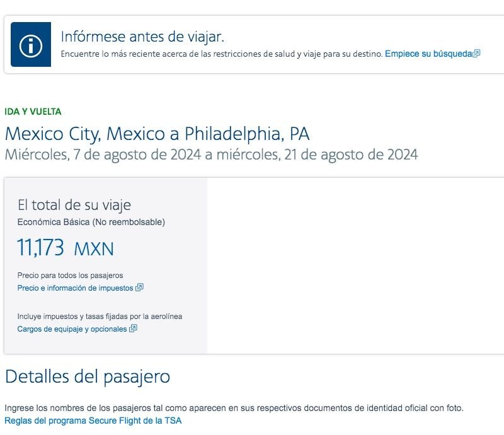504x435 pixels.
Task: Click the blue information circle icon
Action: (30, 45)
